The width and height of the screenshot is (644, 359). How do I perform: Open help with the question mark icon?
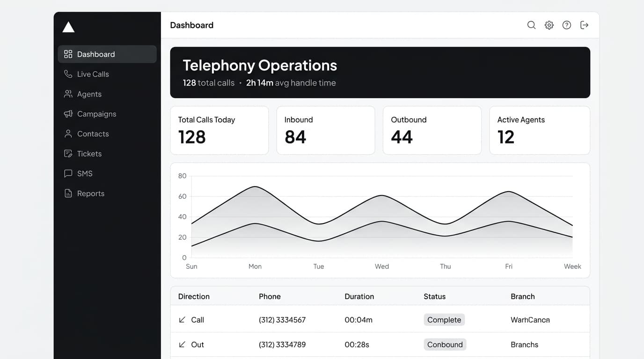click(x=567, y=25)
